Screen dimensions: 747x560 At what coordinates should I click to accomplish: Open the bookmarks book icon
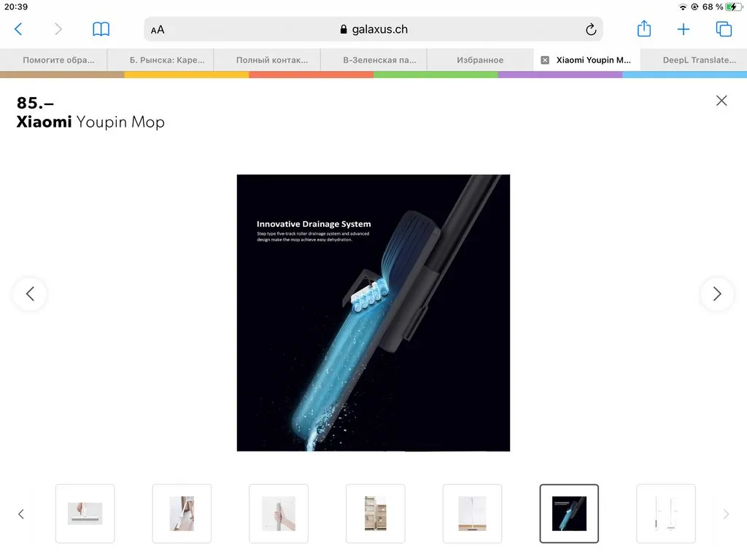[101, 29]
